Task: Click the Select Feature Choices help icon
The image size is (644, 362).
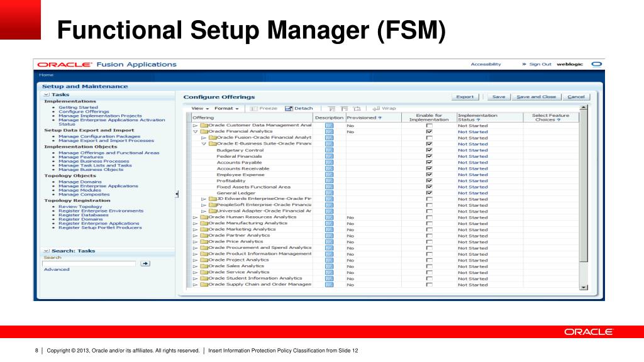Action: (x=558, y=120)
